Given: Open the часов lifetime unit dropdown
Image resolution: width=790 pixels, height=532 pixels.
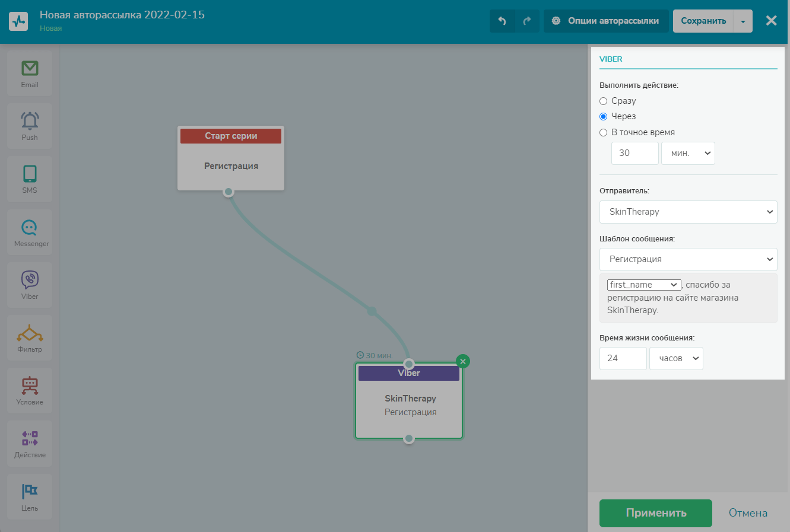Looking at the screenshot, I should [x=676, y=358].
